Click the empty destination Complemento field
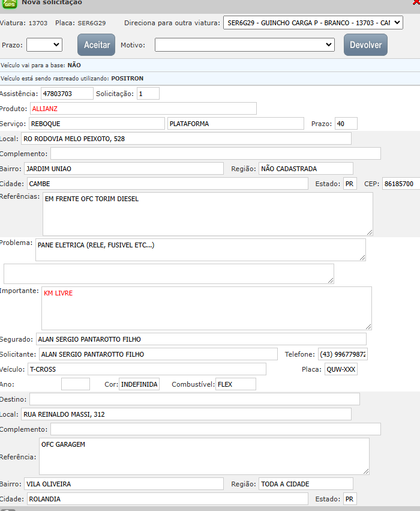Viewport: 420px width, 511px height. click(215, 429)
